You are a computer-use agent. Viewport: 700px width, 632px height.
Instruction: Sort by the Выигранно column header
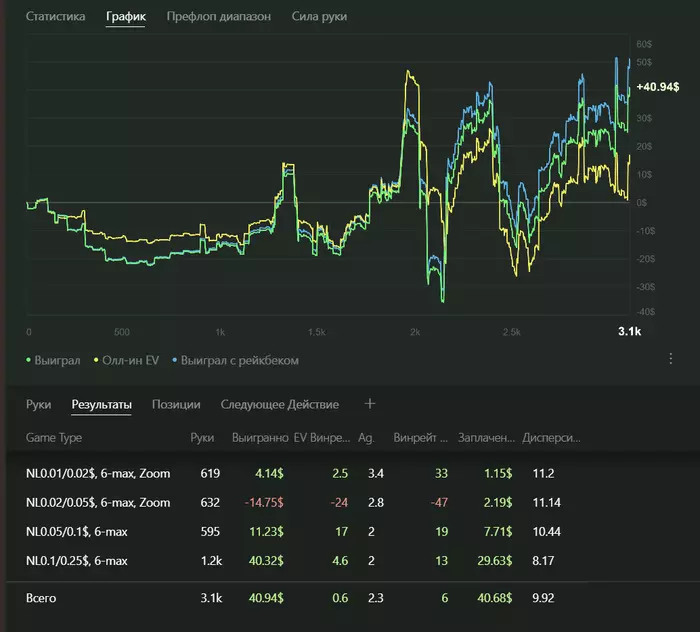click(x=258, y=438)
